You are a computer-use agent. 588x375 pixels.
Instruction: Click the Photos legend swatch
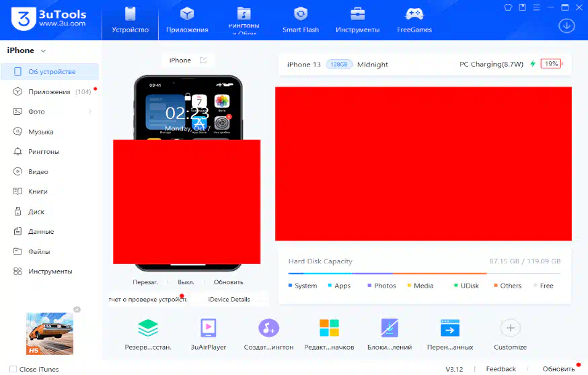[369, 286]
